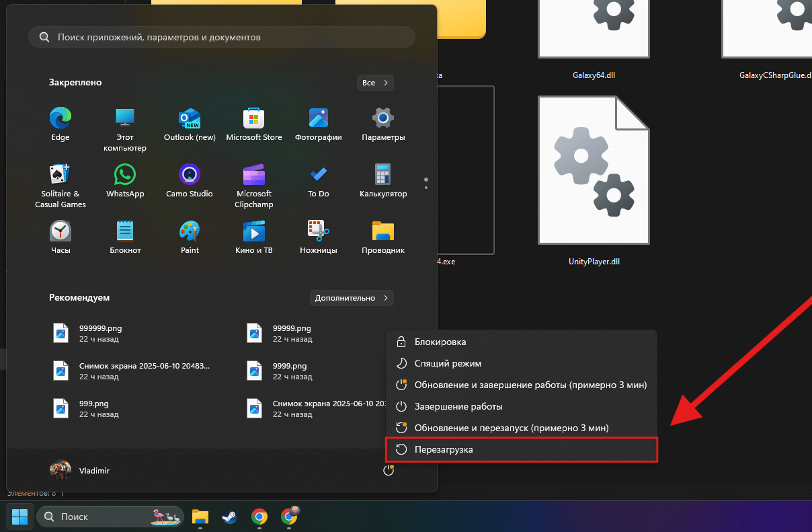Open Vladimir user account menu
This screenshot has width=812, height=532.
coord(80,471)
